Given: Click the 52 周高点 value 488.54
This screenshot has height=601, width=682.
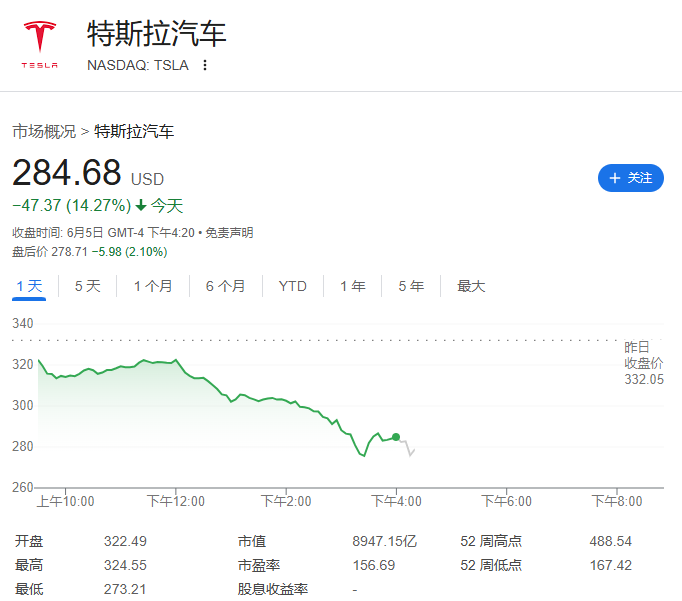Looking at the screenshot, I should [x=611, y=541].
